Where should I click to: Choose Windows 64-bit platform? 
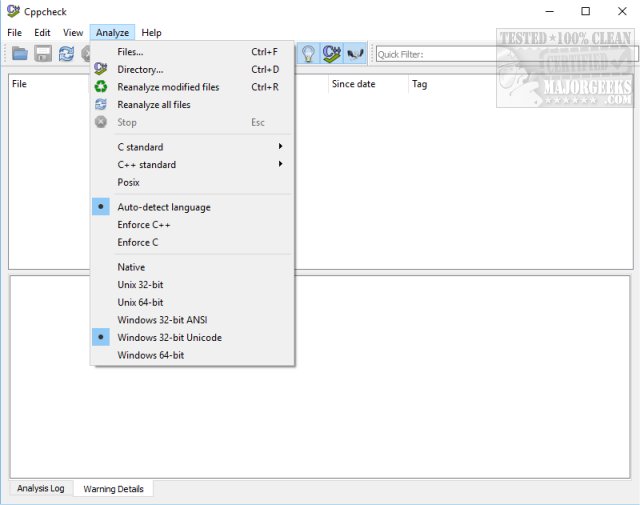[x=192, y=355]
